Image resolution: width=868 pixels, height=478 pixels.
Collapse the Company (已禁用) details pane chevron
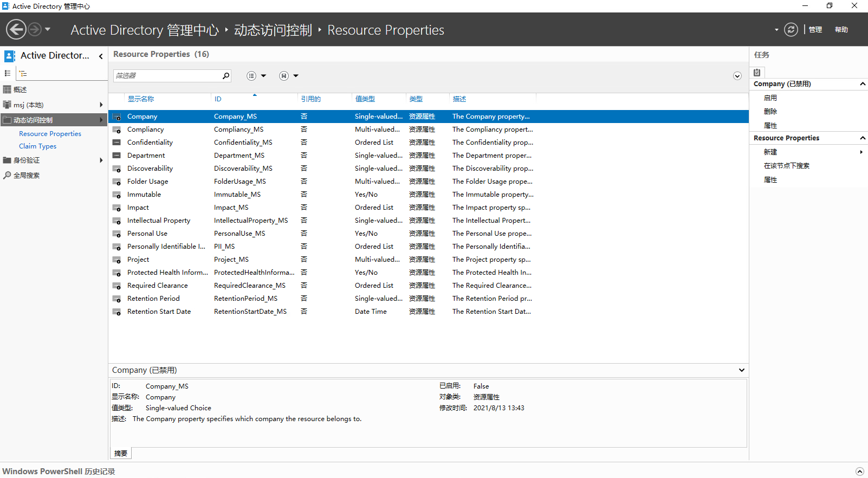tap(741, 370)
